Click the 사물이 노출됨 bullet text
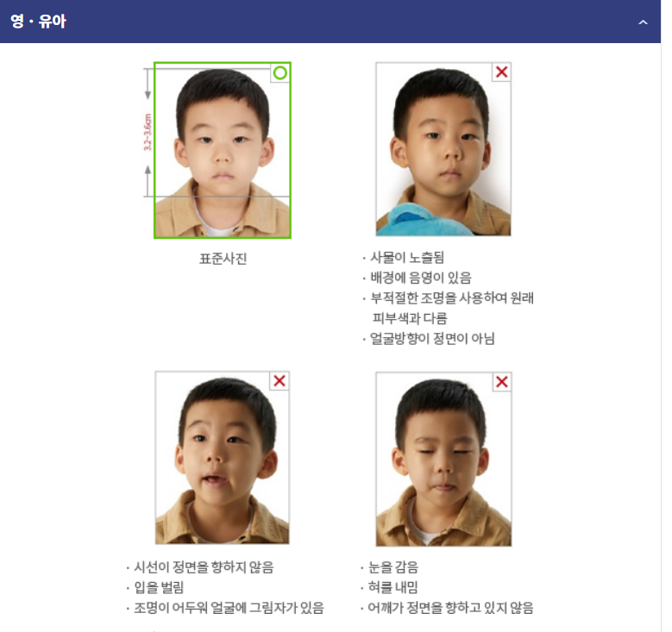The width and height of the screenshot is (672, 632). pos(406,257)
